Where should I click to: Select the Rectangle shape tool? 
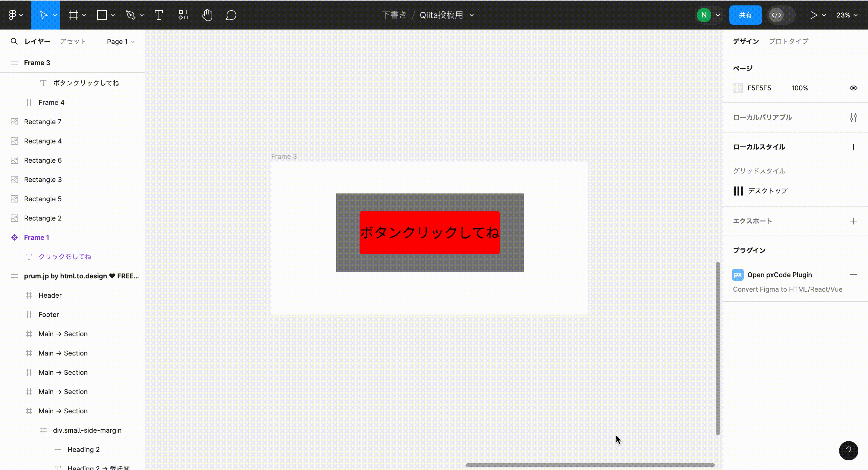pyautogui.click(x=102, y=14)
